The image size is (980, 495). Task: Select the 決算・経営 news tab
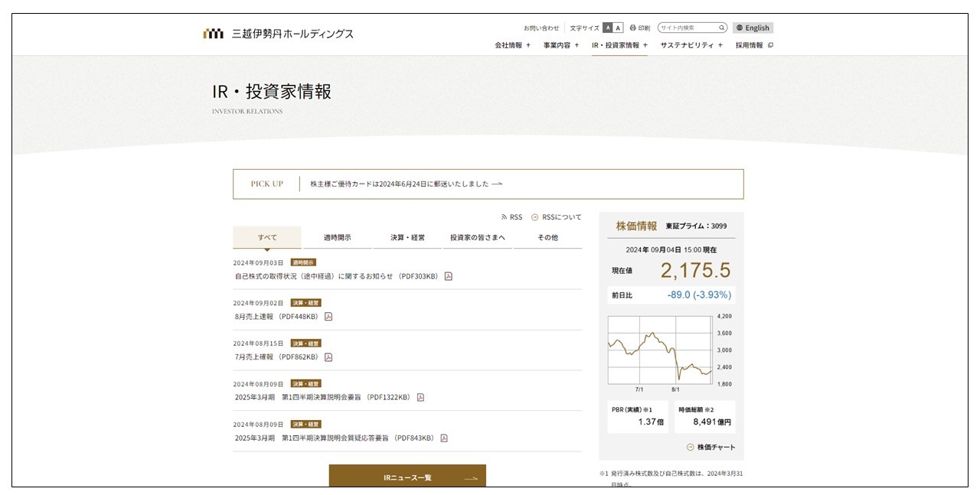[407, 237]
